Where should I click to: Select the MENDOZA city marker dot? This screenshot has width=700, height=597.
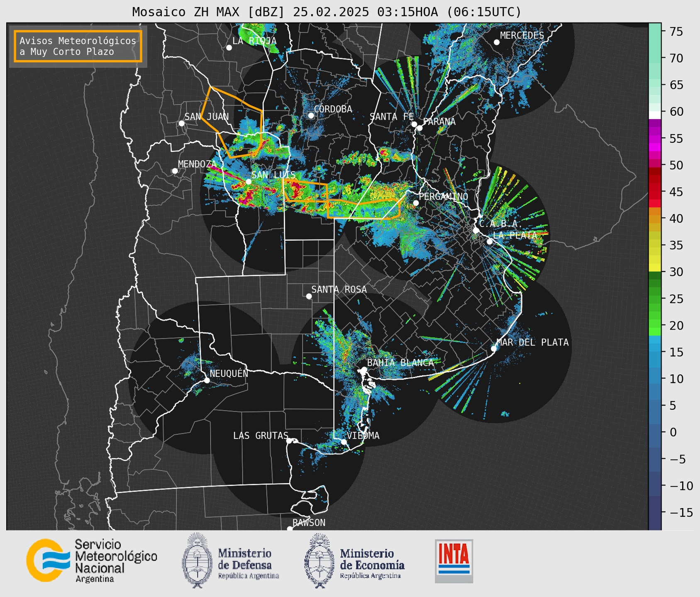(175, 171)
